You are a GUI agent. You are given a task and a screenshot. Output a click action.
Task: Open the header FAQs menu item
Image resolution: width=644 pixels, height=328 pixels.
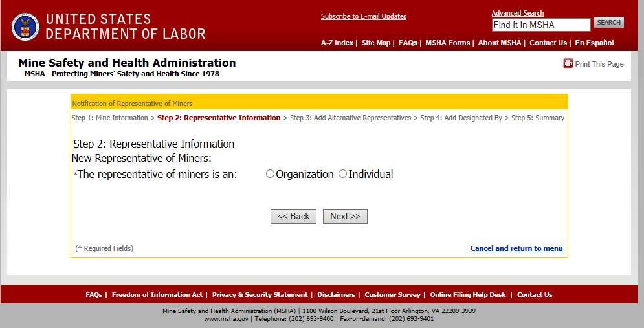click(408, 43)
